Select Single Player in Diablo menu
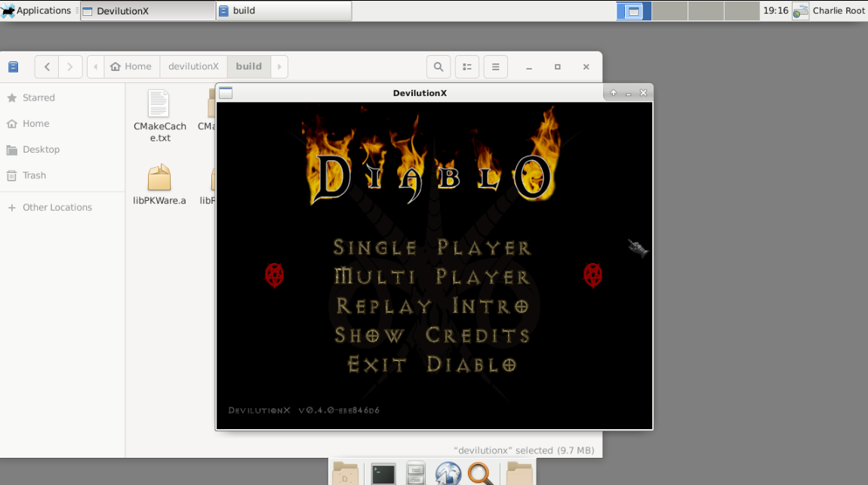This screenshot has width=868, height=485. (432, 247)
